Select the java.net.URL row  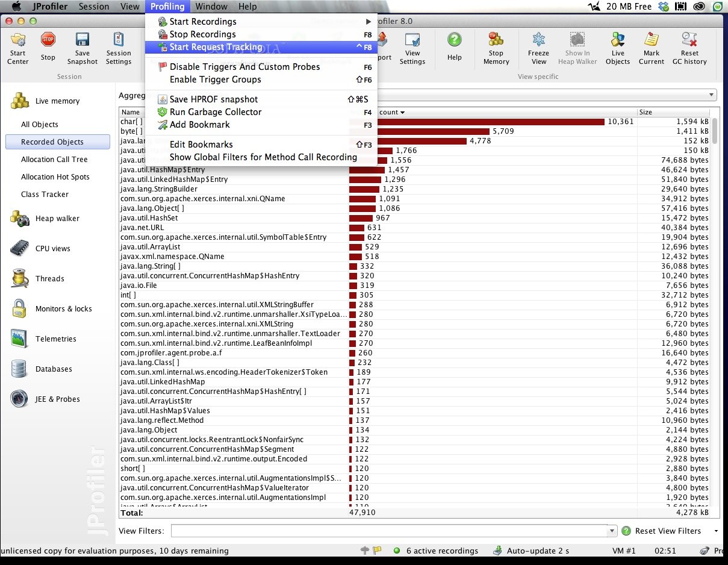[414, 228]
